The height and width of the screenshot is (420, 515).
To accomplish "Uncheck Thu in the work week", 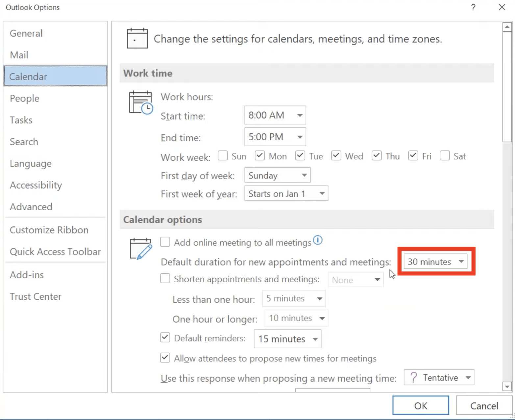I will point(377,155).
